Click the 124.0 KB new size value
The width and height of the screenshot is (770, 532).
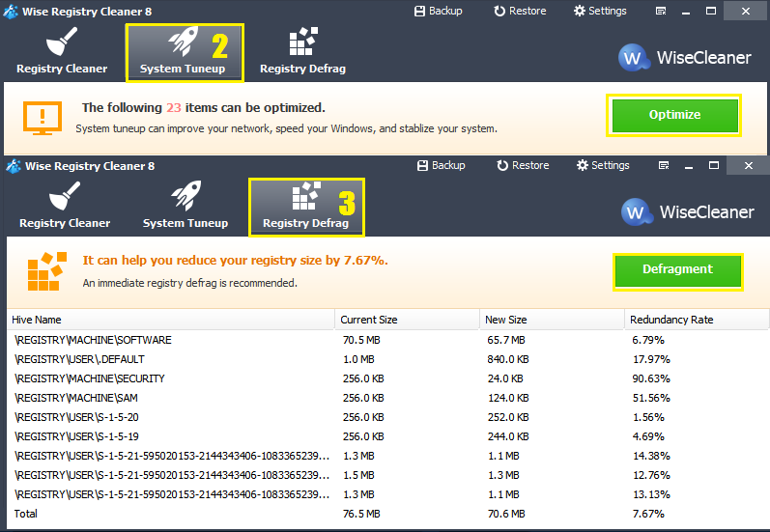508,398
